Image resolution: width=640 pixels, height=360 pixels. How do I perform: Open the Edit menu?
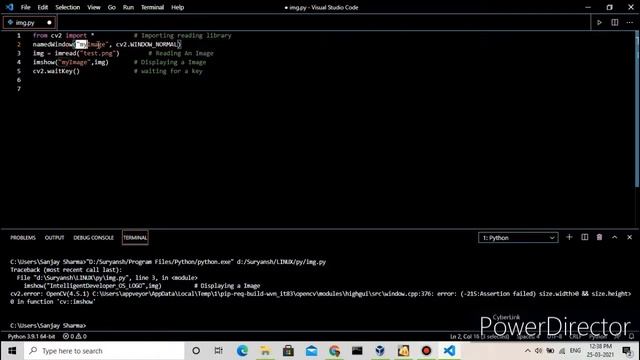click(x=42, y=7)
